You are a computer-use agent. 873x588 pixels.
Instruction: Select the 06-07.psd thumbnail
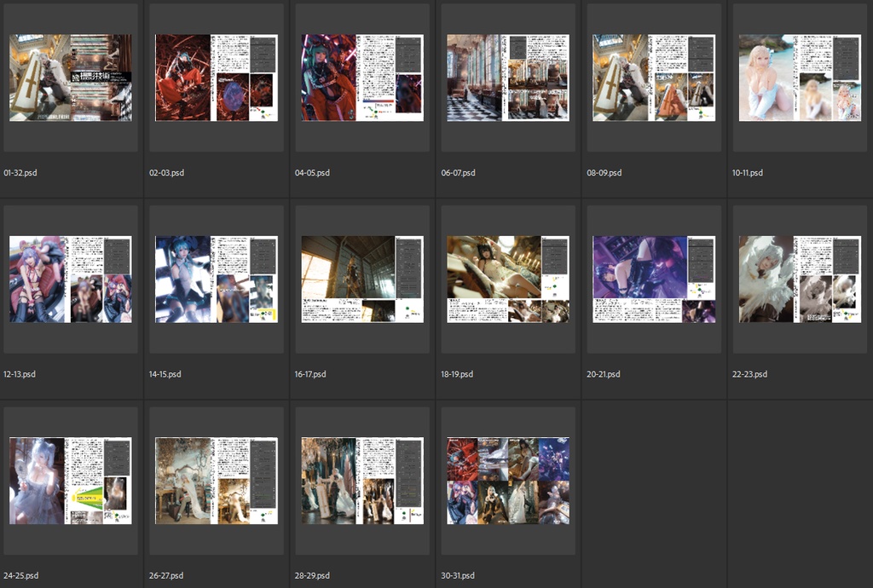click(508, 78)
